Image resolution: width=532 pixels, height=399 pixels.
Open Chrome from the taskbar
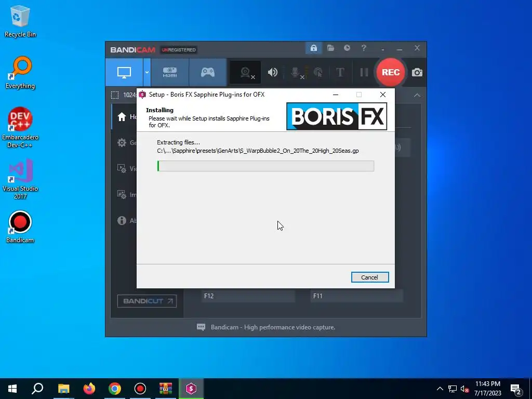115,389
